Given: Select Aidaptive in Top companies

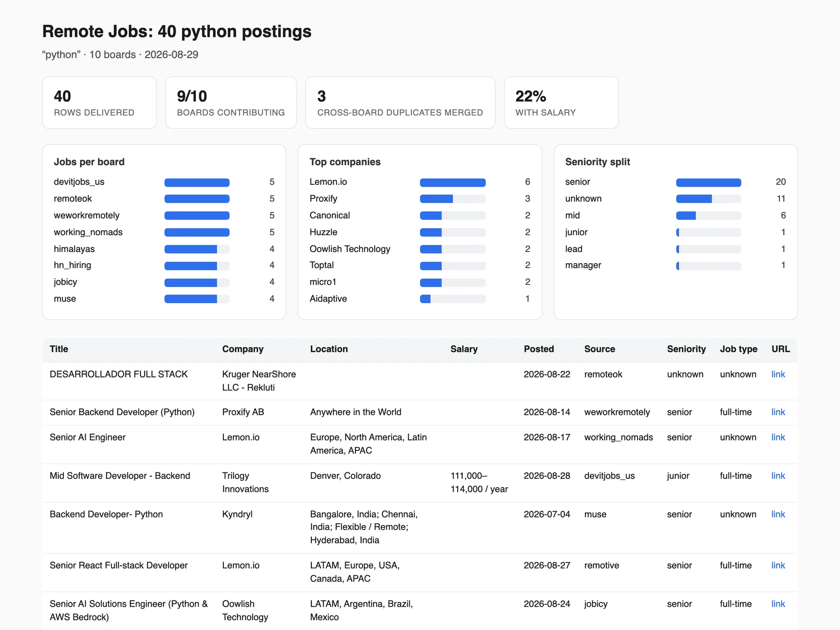Looking at the screenshot, I should [328, 299].
